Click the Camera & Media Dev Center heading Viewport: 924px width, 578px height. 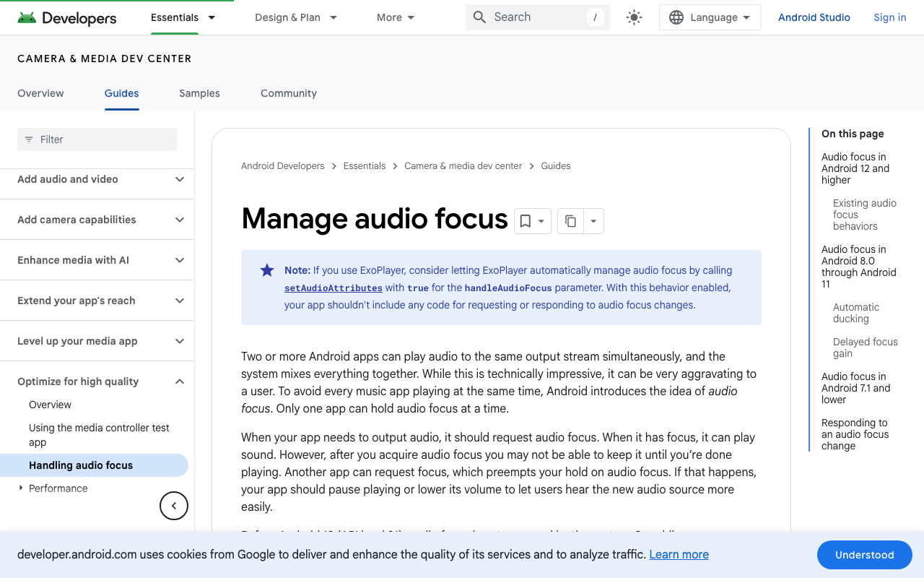[x=105, y=59]
